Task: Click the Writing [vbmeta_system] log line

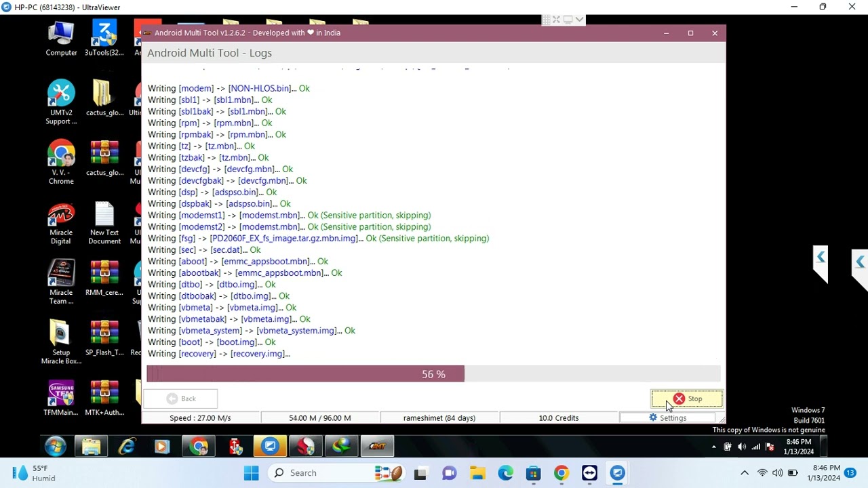Action: tap(252, 331)
